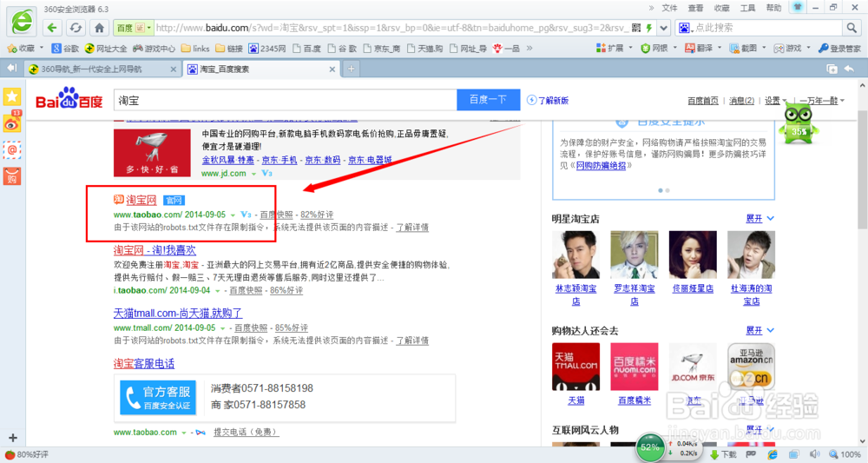Screen dimensions: 868x463
Task: Click the 360 browser logo
Action: [23, 22]
